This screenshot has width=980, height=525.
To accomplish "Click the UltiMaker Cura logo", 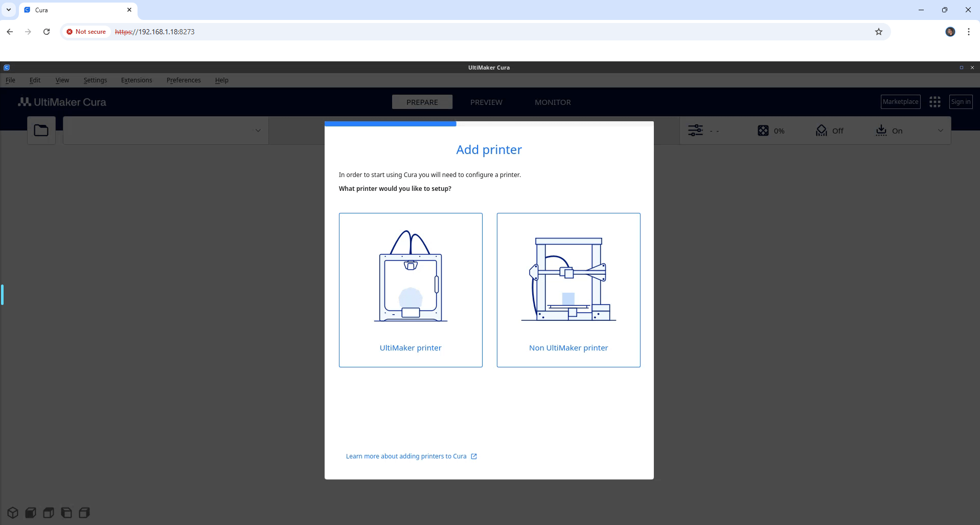I will point(62,102).
